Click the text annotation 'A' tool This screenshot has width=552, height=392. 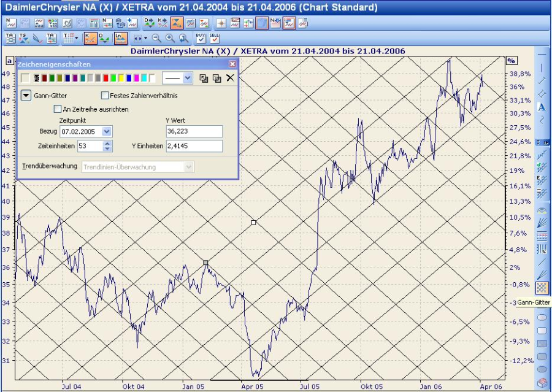542,107
